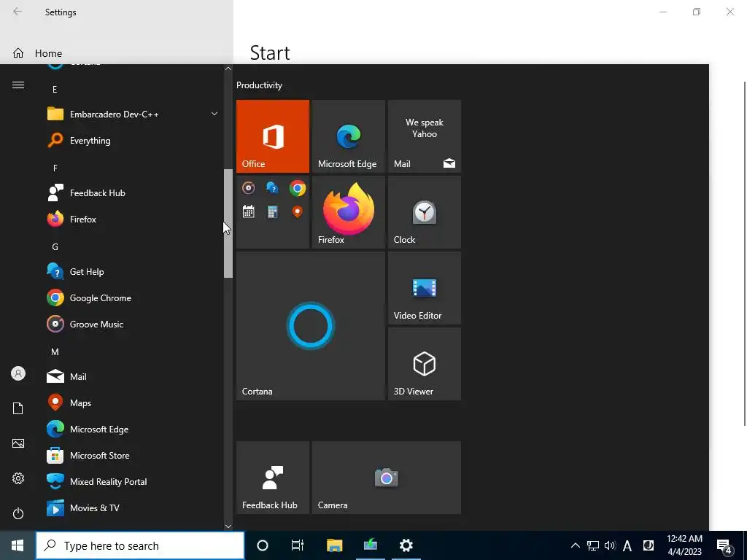
Task: Switch to Settings on the taskbar
Action: [406, 545]
